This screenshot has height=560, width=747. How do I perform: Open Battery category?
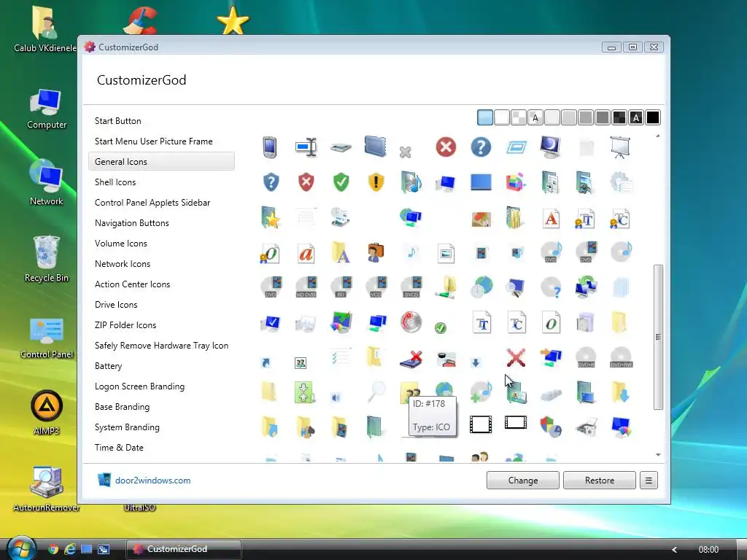pos(109,367)
